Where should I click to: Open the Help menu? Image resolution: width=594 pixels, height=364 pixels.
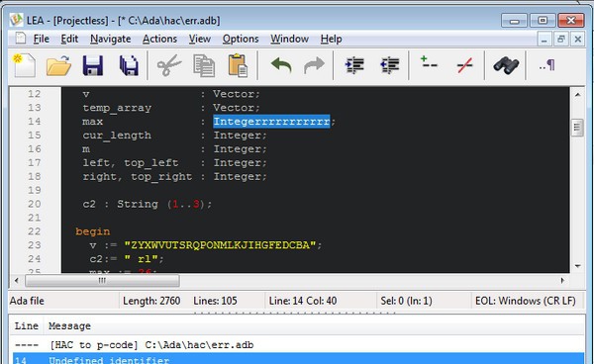(x=331, y=39)
